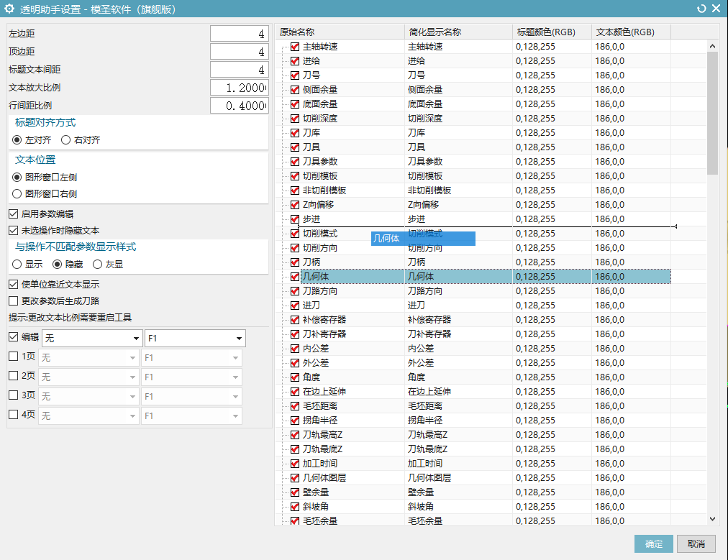The image size is (728, 560).
Task: Open the 4页 modifier dropdown
Action: (88, 416)
